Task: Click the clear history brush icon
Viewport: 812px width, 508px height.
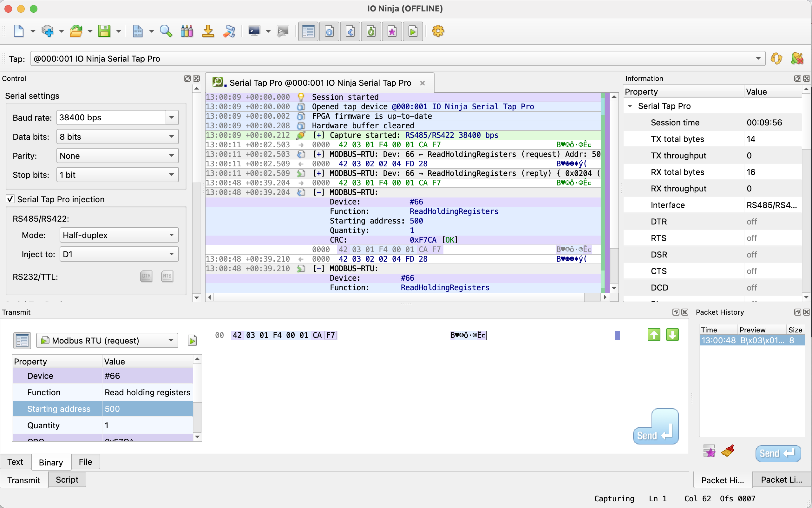Action: coord(728,451)
